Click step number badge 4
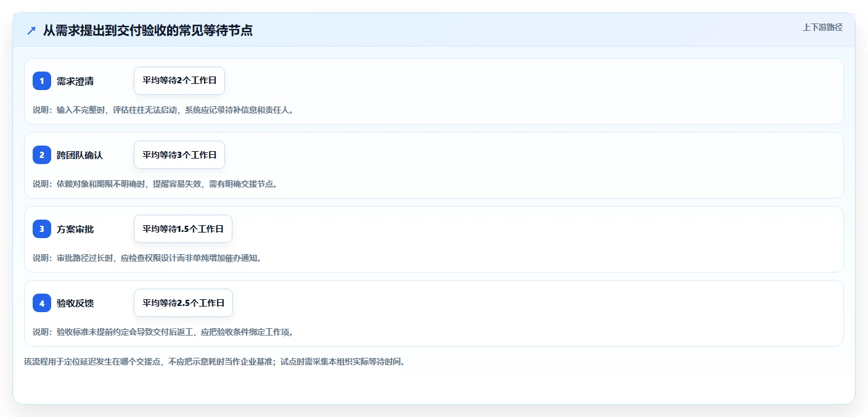 tap(42, 303)
